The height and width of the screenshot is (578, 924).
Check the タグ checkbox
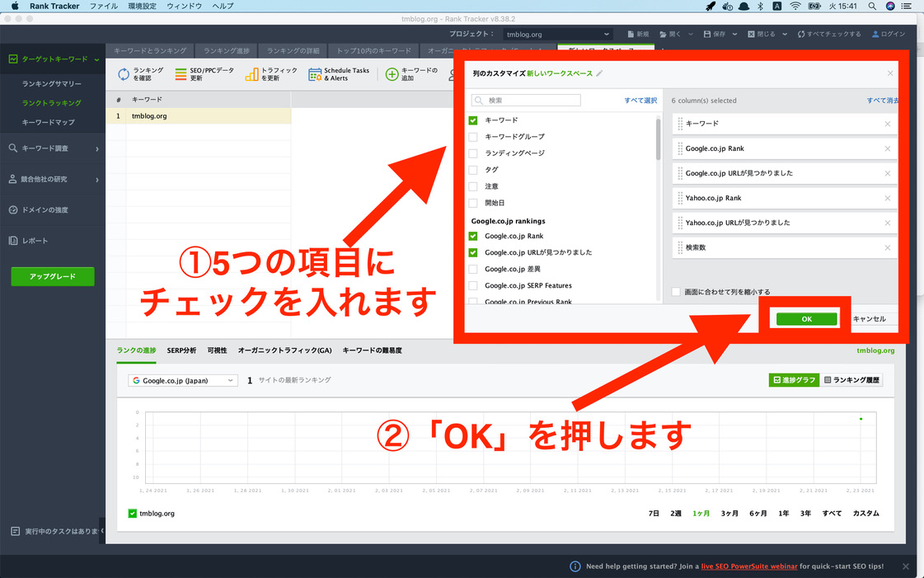[472, 170]
